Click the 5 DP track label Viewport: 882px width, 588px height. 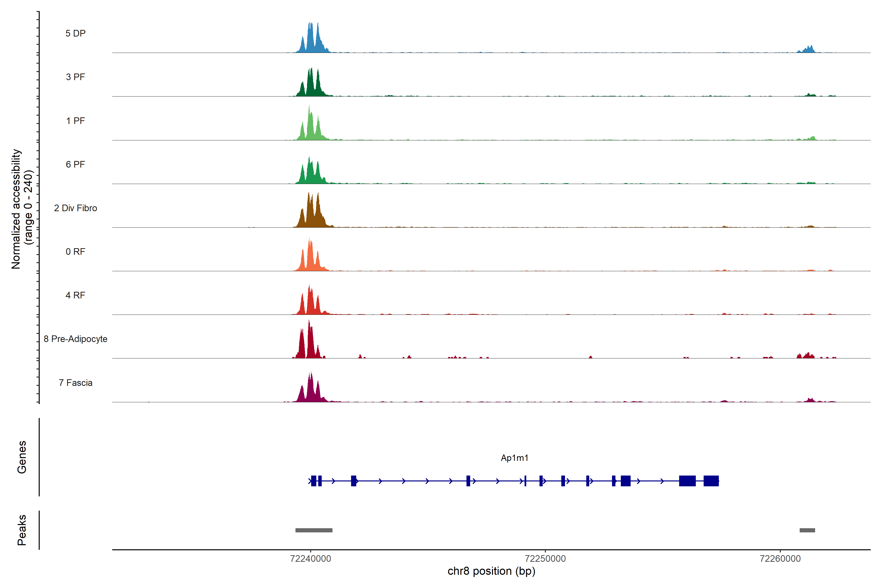click(x=75, y=33)
